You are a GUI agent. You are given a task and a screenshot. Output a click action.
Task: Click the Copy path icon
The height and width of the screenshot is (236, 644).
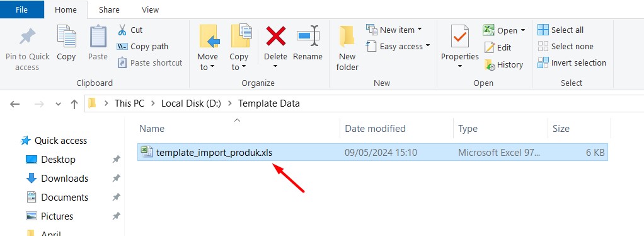pos(122,47)
